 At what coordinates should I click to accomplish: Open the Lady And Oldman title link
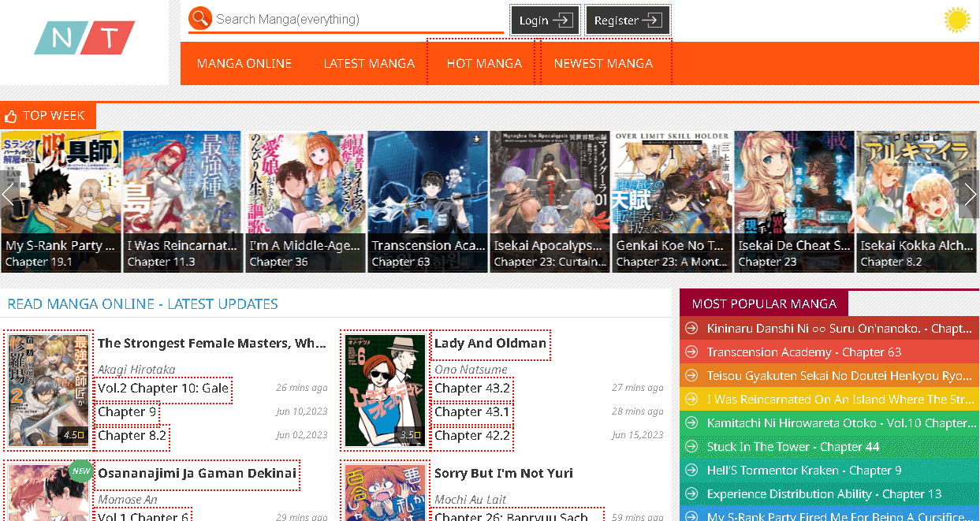click(490, 343)
